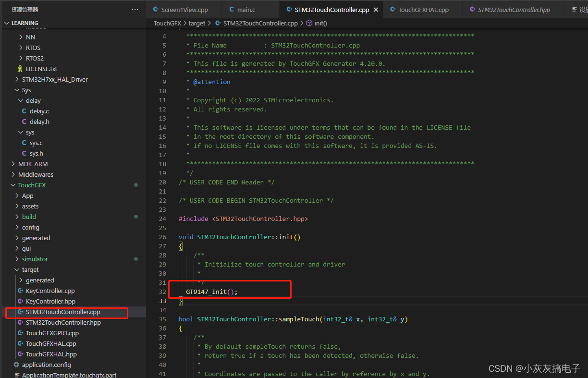This screenshot has height=378, width=588.
Task: Open LICENSE.txt file
Action: pos(41,69)
